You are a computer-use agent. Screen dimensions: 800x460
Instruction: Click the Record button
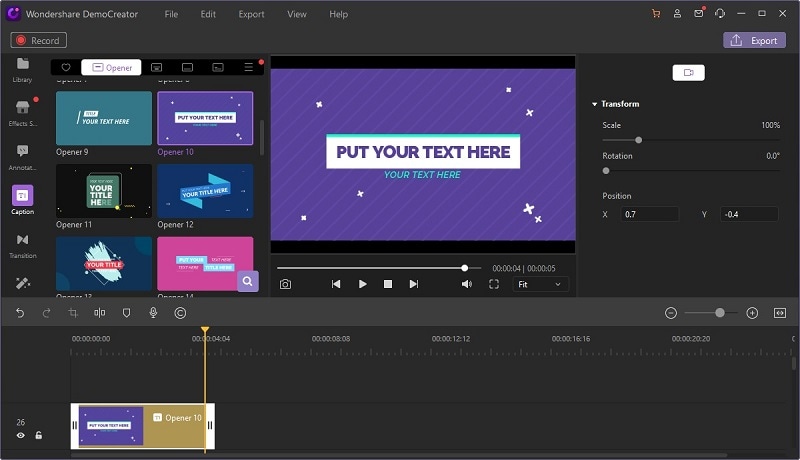[x=39, y=40]
